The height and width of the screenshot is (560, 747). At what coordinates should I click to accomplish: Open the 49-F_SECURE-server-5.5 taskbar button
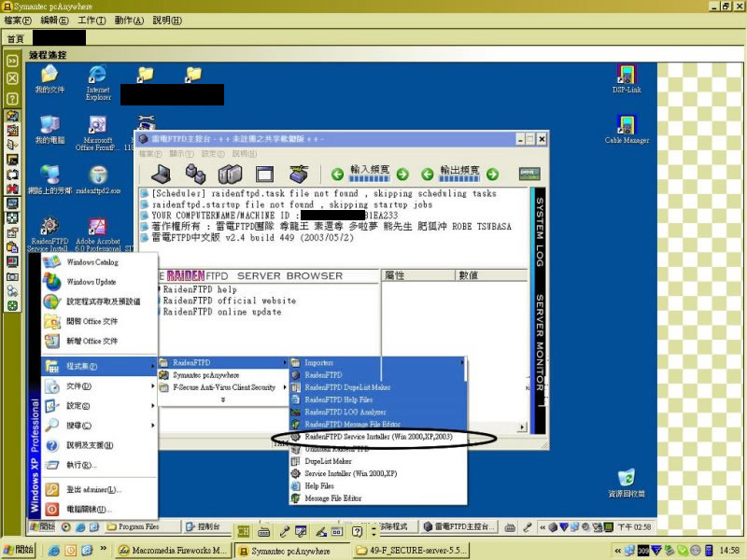[412, 551]
